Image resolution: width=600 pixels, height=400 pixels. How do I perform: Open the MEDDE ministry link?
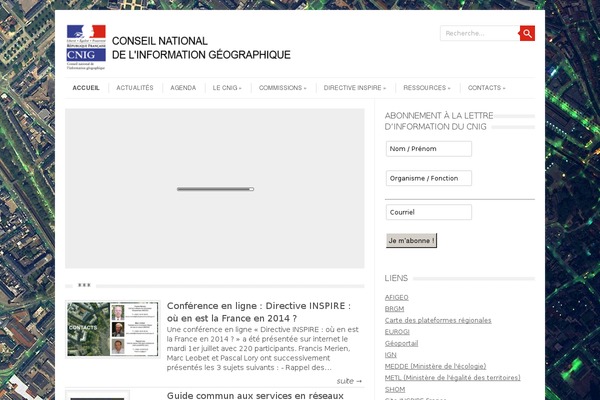click(435, 366)
